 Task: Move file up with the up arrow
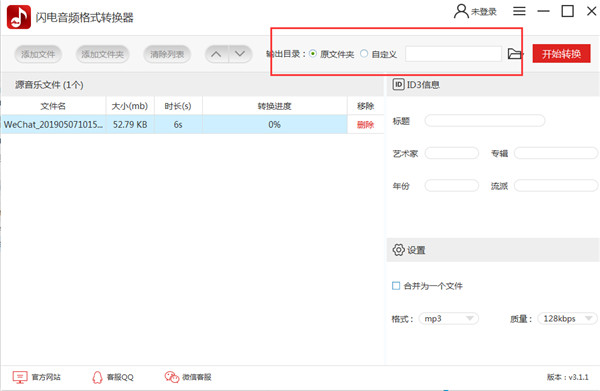click(x=217, y=54)
